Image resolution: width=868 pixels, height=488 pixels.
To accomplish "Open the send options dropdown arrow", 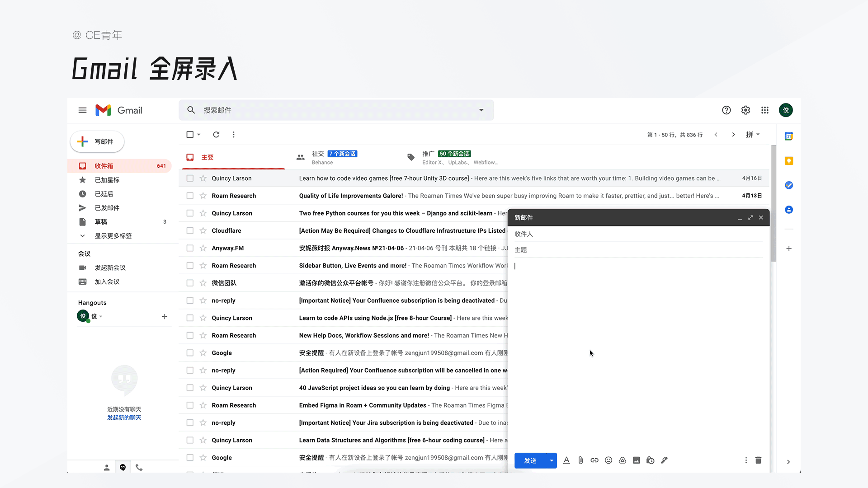I will pos(552,460).
